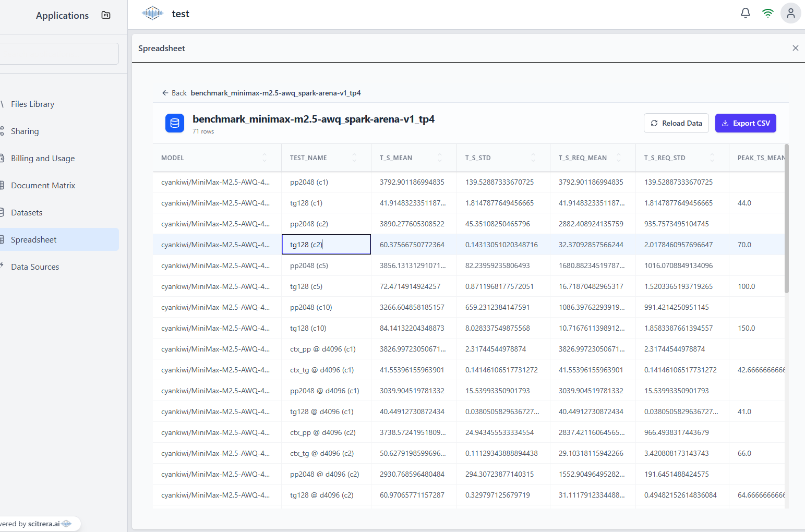Click the Reload Data button
The width and height of the screenshot is (805, 532).
676,123
